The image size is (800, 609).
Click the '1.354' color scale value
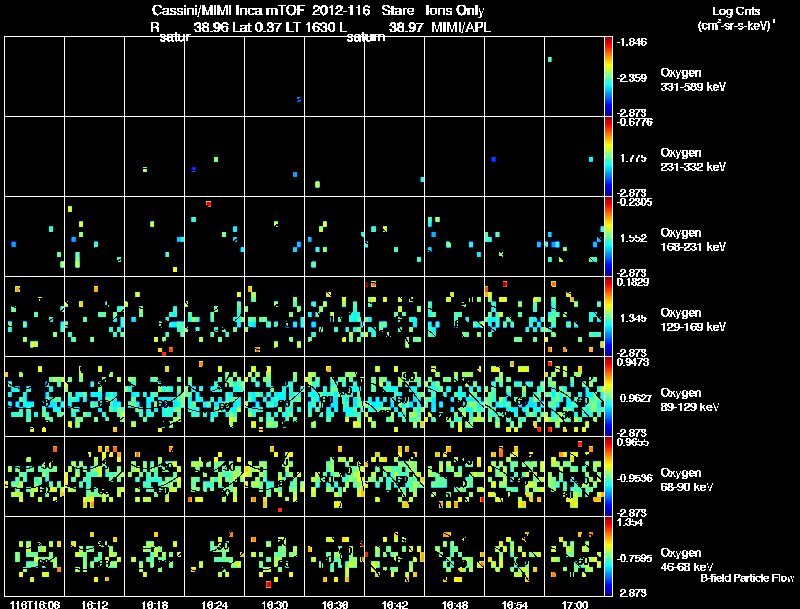[630, 523]
